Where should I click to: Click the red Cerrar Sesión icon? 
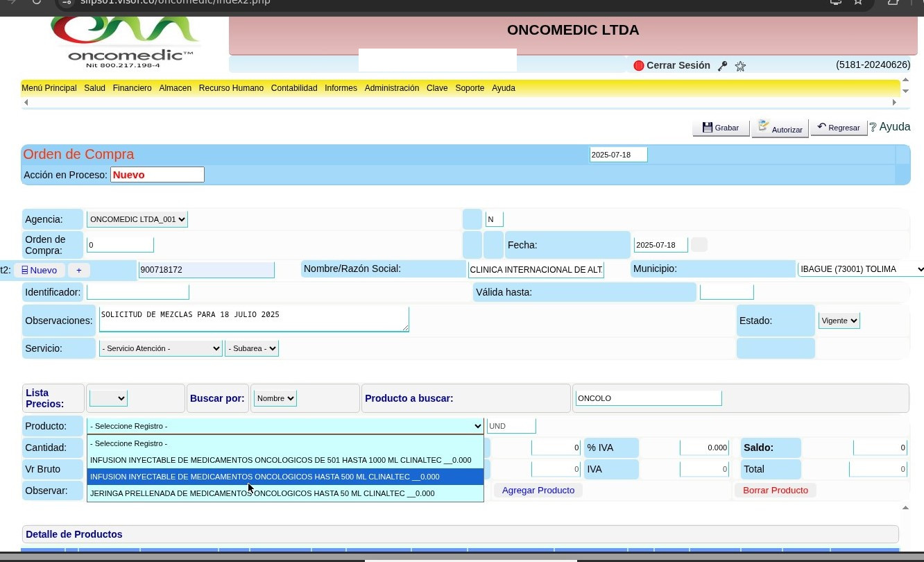[x=639, y=66]
